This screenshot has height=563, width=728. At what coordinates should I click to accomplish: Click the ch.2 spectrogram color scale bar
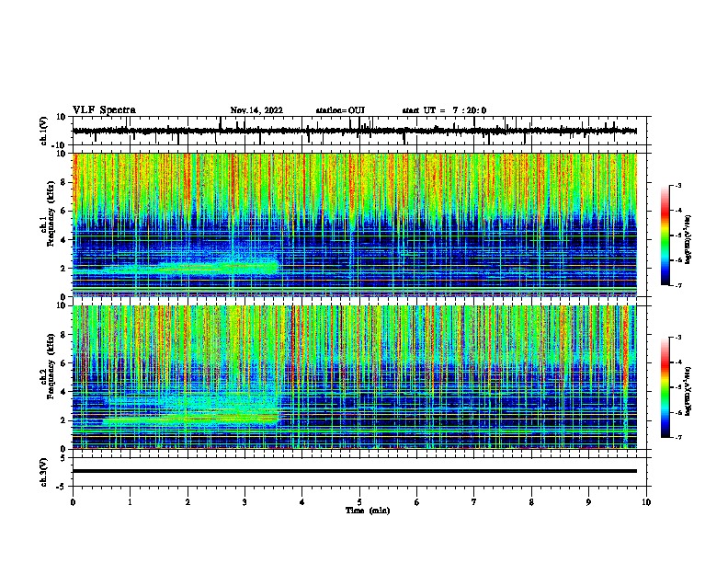[665, 387]
